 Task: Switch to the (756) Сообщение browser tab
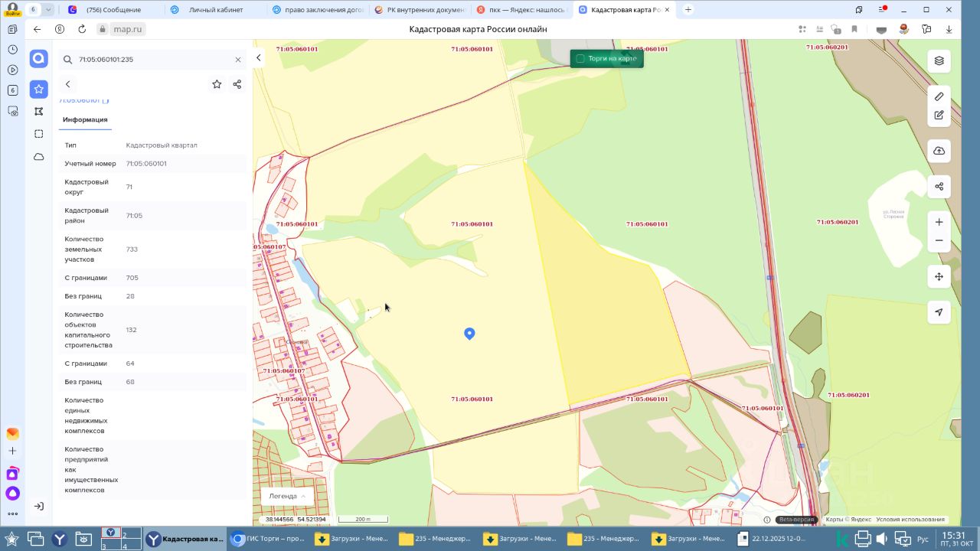(112, 10)
